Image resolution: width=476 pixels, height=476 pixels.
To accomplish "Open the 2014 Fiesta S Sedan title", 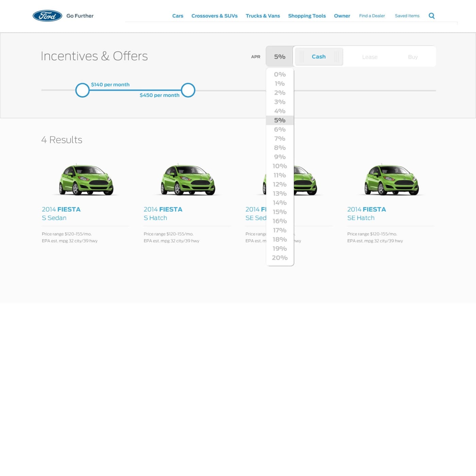I will 61,214.
